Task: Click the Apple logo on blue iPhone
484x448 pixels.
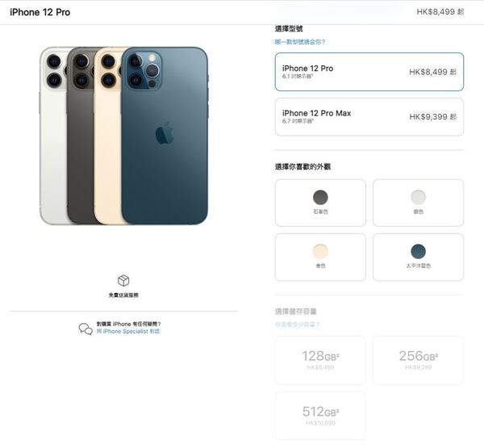Action: point(165,133)
